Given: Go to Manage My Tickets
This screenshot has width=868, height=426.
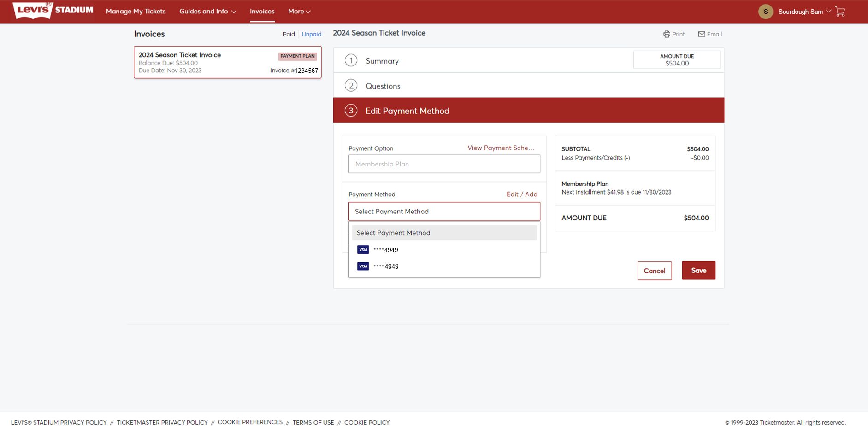Looking at the screenshot, I should [136, 12].
